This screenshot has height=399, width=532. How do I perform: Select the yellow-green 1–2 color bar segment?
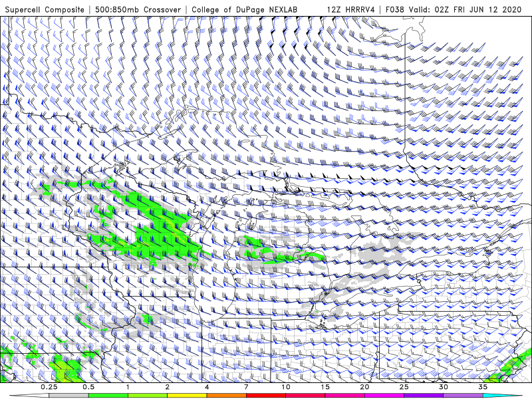click(x=148, y=396)
